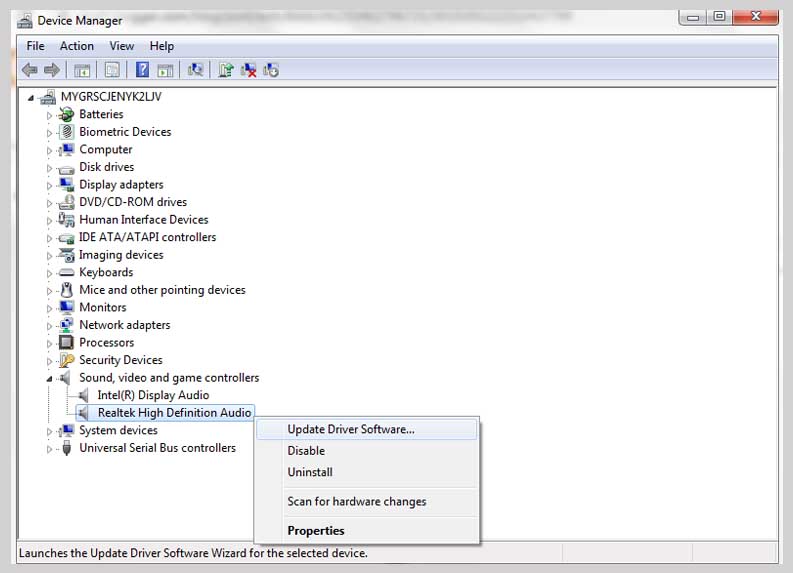Open Properties from the context menu
The image size is (793, 573).
[x=367, y=531]
